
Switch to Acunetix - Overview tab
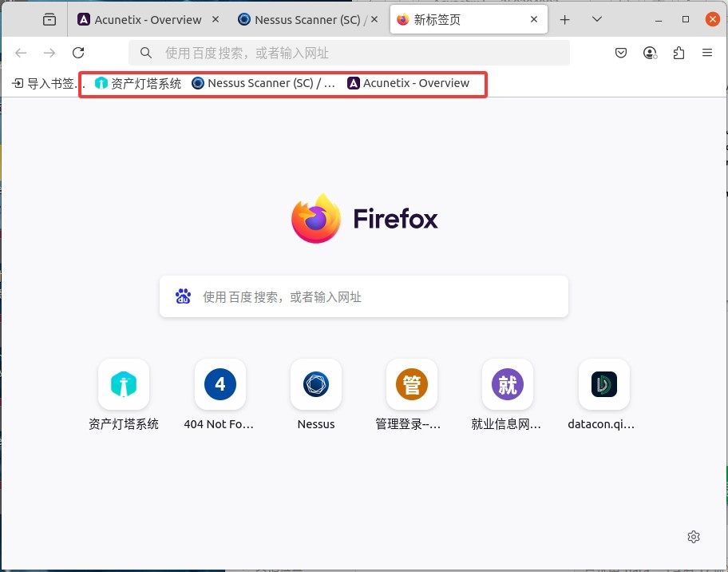[x=148, y=19]
